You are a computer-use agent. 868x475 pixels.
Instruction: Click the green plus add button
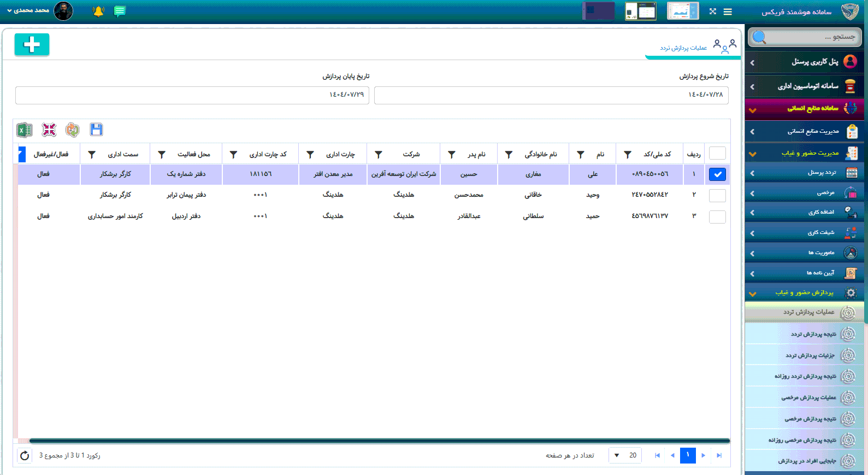[x=32, y=45]
